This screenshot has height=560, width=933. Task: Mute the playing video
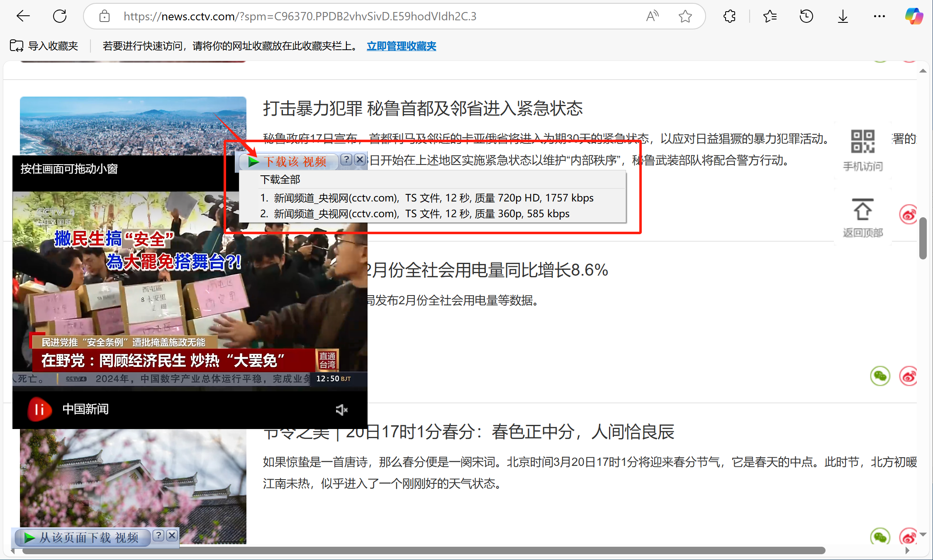click(341, 410)
